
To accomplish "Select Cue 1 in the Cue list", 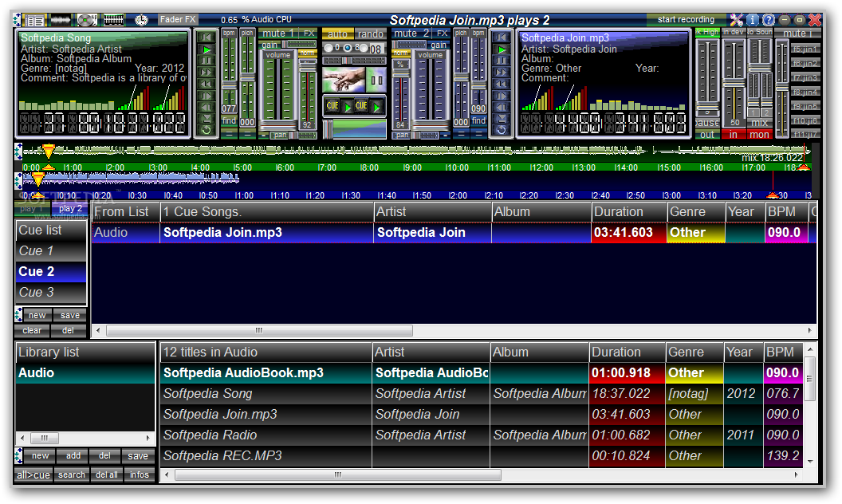I will (x=51, y=251).
